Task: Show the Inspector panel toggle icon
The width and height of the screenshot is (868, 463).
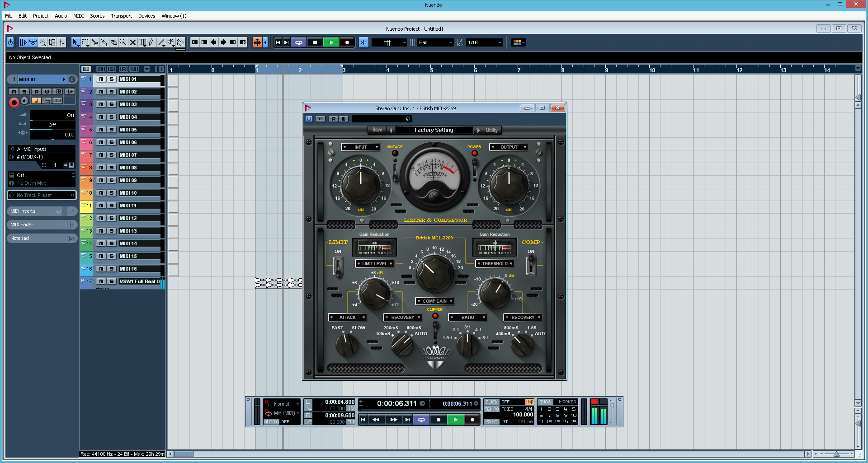Action: (x=24, y=42)
